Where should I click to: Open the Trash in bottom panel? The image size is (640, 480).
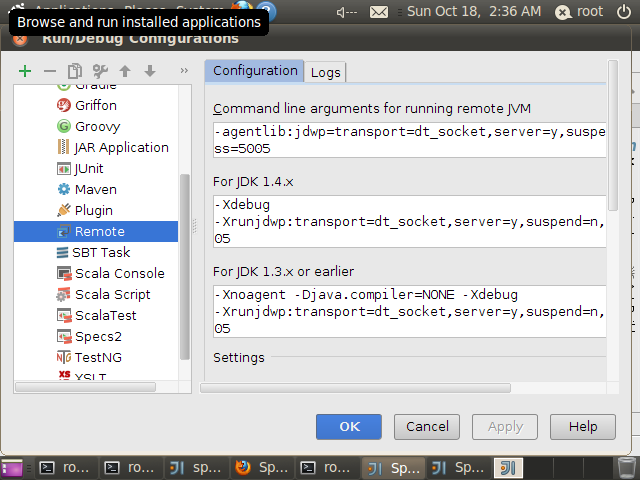[625, 468]
